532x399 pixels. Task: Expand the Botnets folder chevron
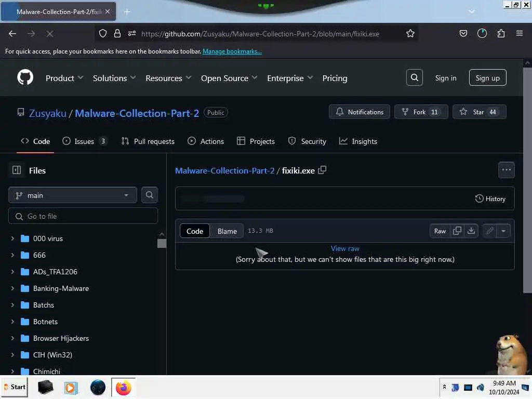12,321
